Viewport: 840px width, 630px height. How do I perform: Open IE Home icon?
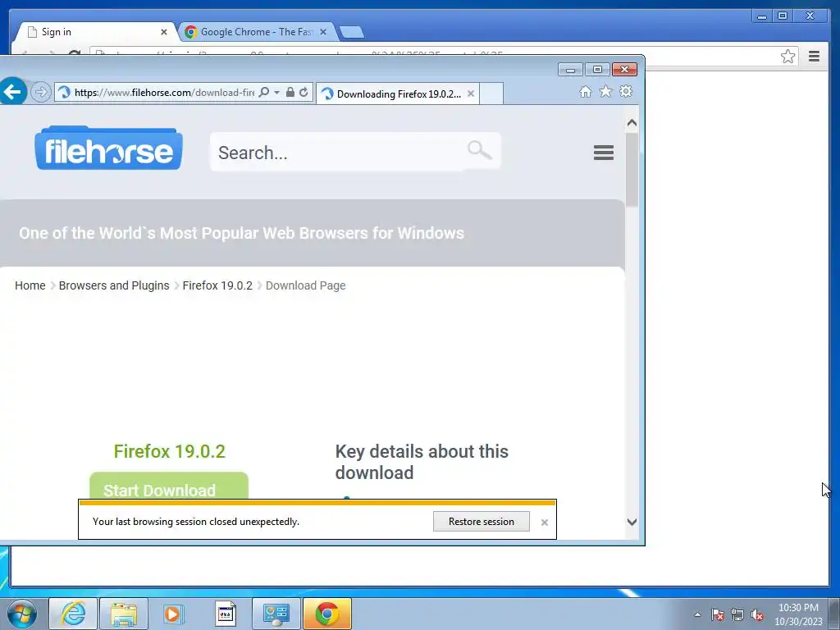(x=586, y=92)
